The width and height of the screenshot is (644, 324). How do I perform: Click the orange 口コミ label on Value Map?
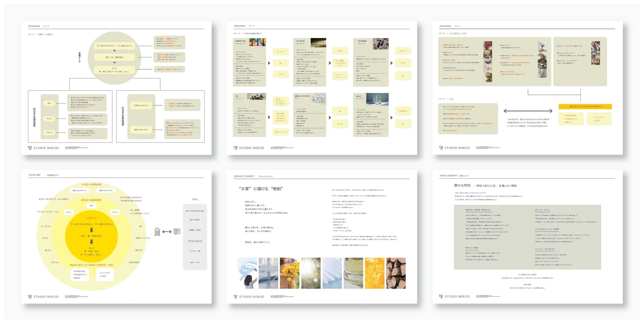[195, 199]
